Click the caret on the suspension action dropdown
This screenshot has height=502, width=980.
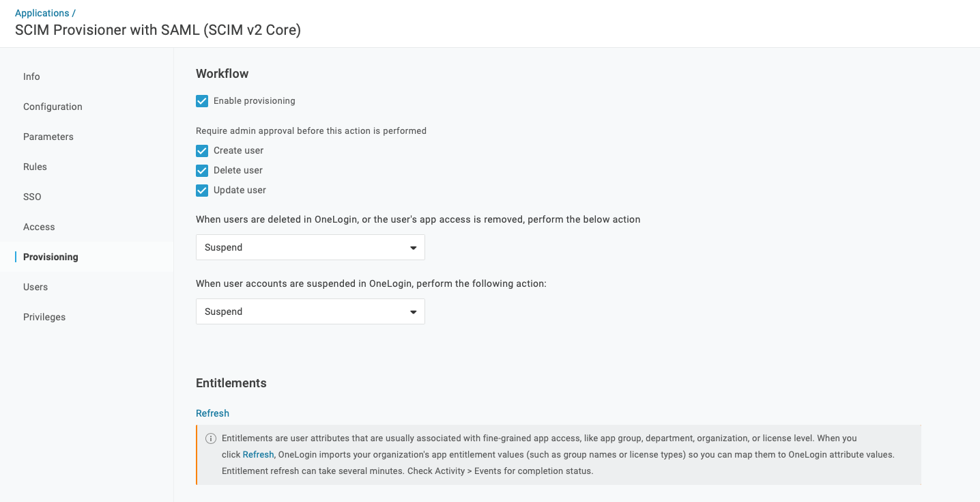coord(413,311)
